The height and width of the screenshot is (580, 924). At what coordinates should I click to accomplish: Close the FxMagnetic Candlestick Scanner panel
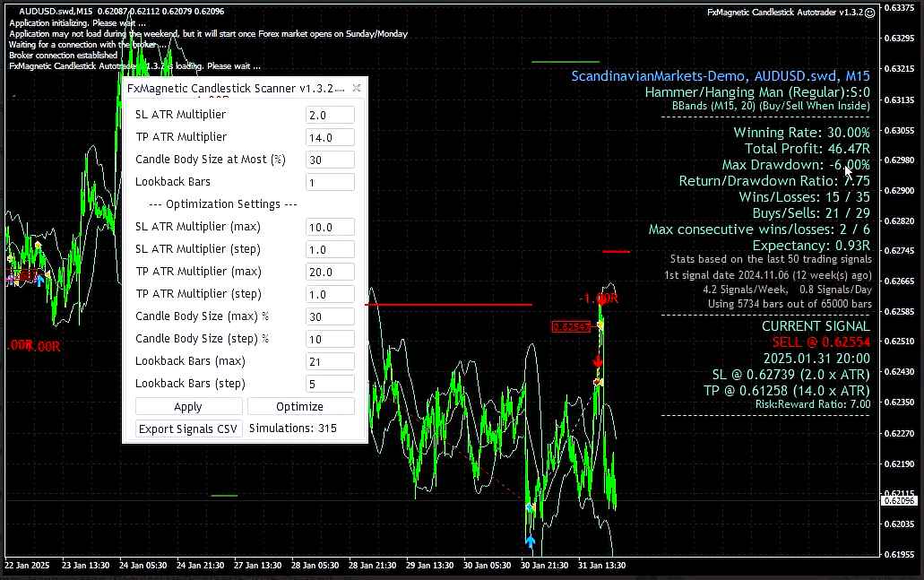[x=357, y=88]
